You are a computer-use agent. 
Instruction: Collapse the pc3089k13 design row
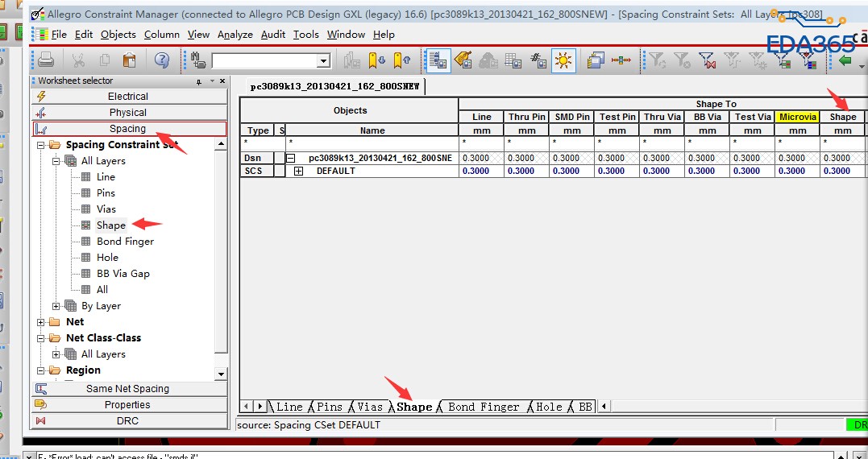pyautogui.click(x=291, y=158)
